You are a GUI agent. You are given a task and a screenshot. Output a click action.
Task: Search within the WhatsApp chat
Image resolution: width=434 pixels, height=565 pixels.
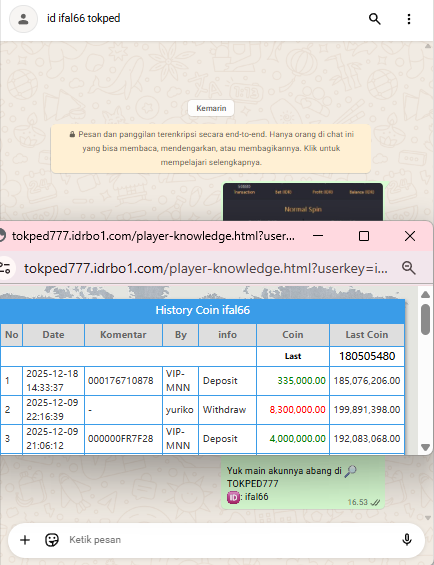(x=375, y=19)
